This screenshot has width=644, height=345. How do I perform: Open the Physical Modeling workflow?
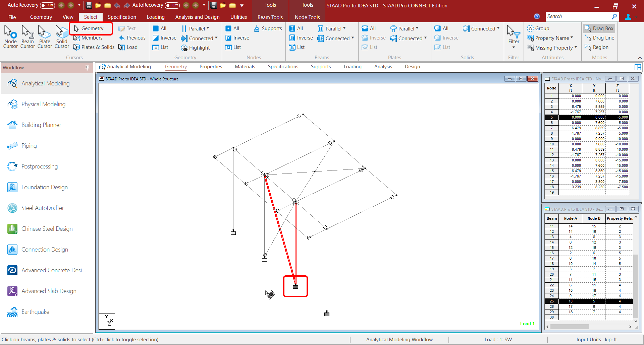pyautogui.click(x=44, y=104)
